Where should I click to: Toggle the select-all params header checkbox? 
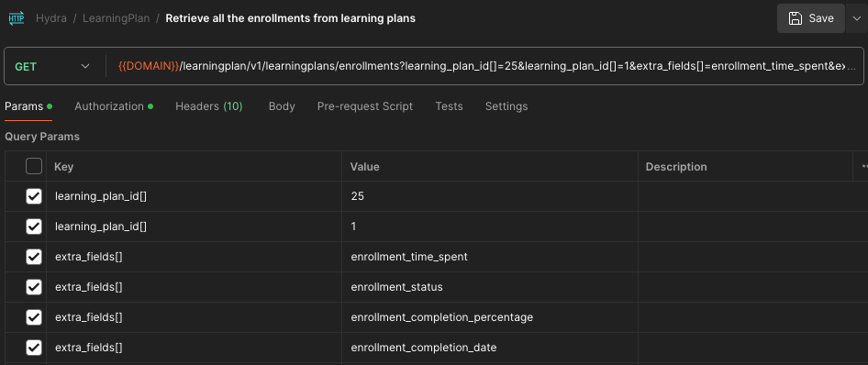[34, 166]
